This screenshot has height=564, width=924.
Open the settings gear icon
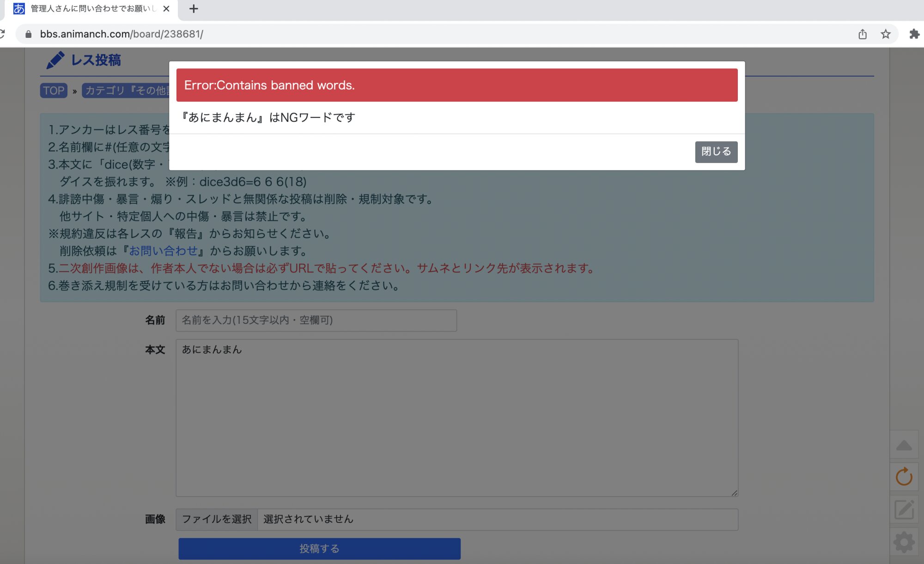tap(904, 542)
